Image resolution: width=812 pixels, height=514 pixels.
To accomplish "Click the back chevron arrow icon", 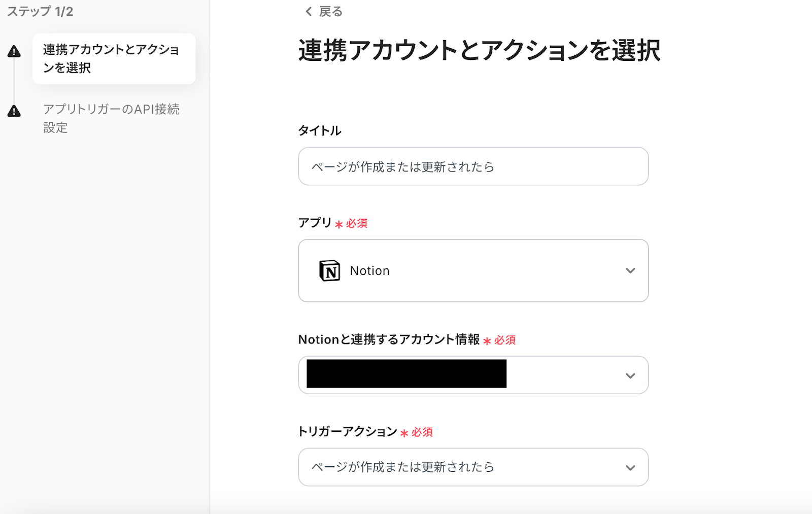I will click(x=309, y=12).
